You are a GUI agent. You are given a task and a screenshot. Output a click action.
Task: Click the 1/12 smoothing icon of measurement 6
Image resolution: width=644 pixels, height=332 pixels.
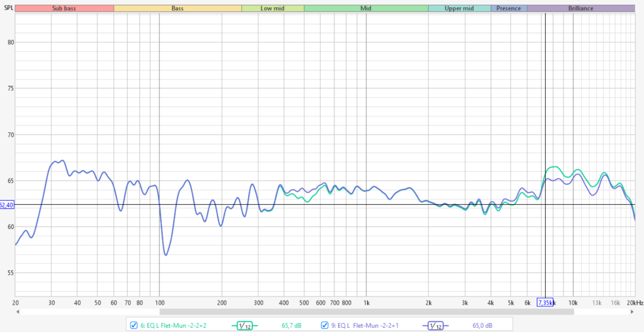(245, 326)
